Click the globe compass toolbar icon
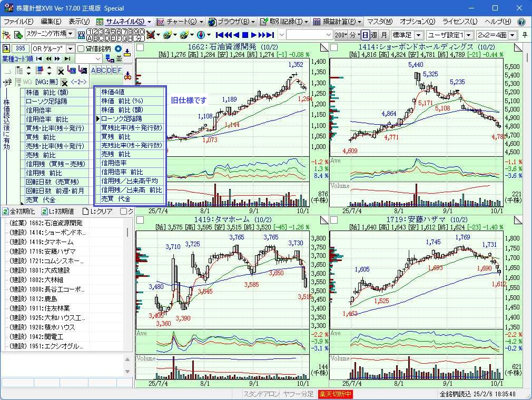 200,35
